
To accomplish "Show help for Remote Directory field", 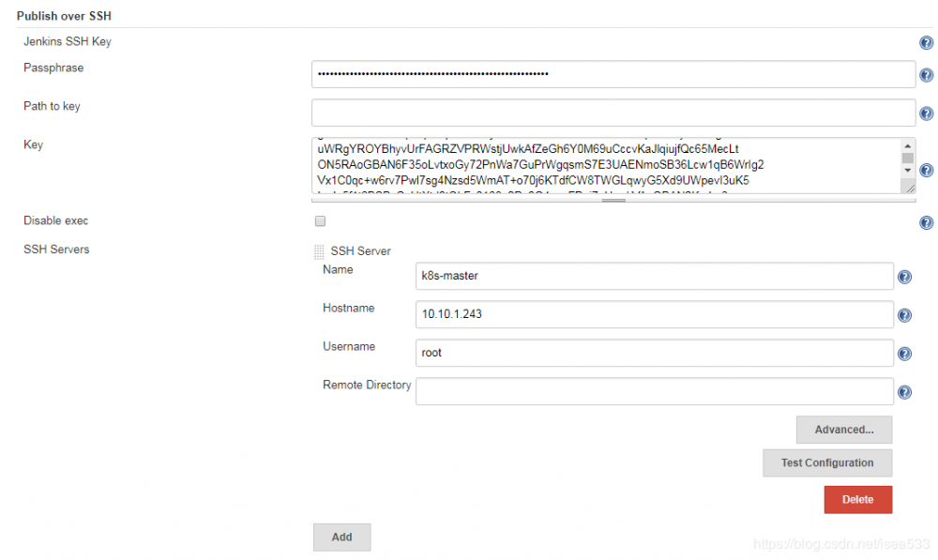I will tap(904, 392).
